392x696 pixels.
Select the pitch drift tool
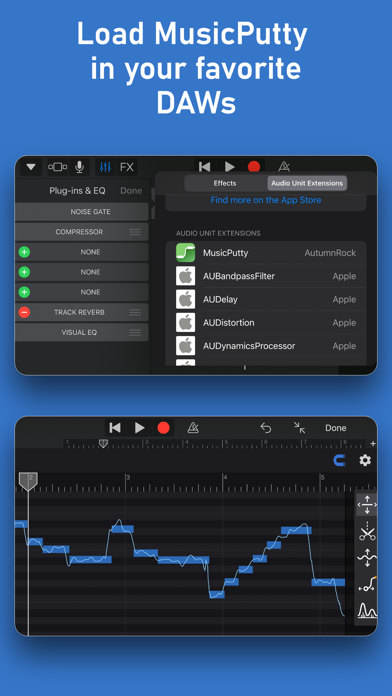point(367,558)
